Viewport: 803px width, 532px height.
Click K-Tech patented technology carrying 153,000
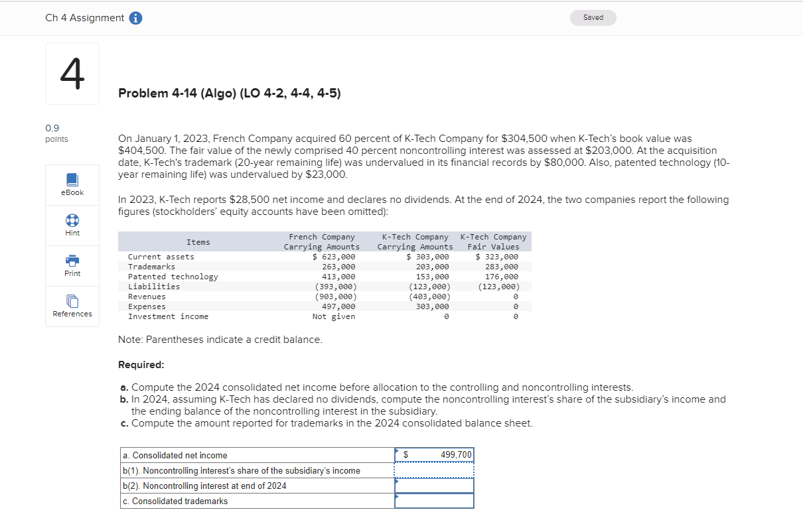(432, 277)
